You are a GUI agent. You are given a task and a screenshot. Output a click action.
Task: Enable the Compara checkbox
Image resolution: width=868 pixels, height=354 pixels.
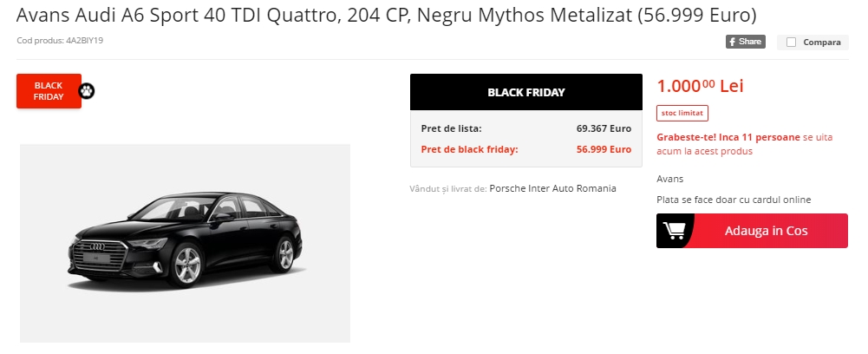point(791,42)
